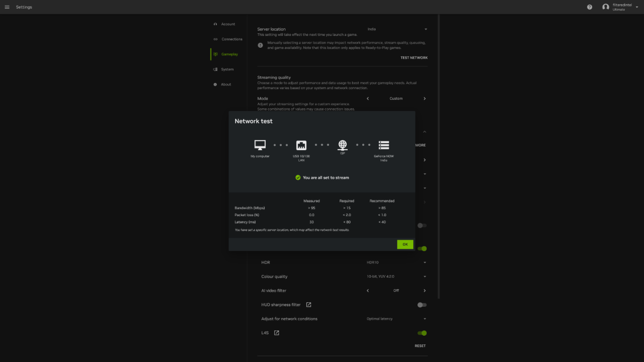Image resolution: width=644 pixels, height=362 pixels.
Task: Open the About section in sidebar
Action: (224, 84)
